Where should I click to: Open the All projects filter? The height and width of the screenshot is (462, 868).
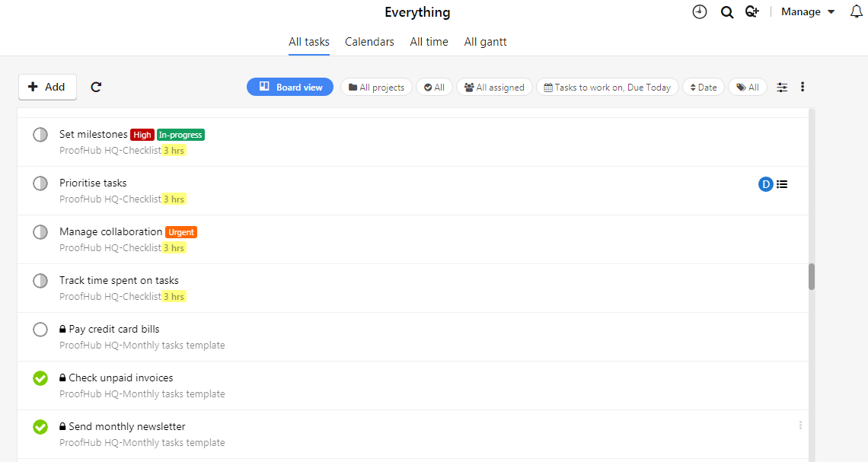pos(376,87)
